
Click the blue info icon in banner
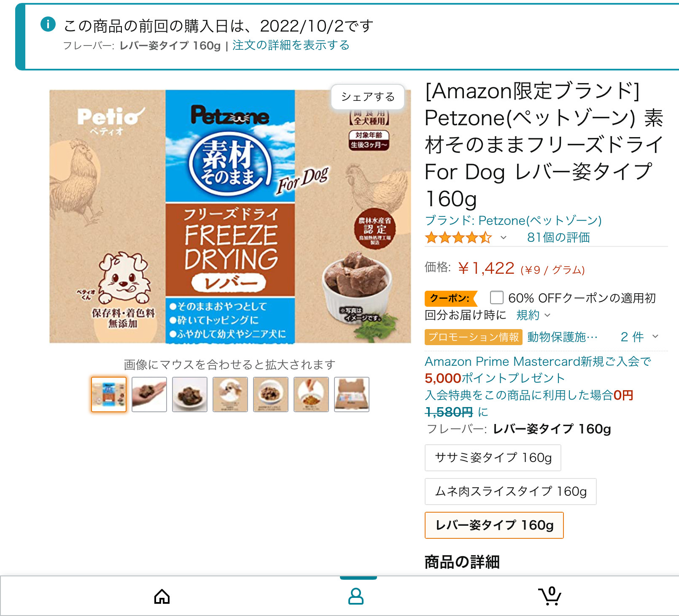[x=48, y=24]
